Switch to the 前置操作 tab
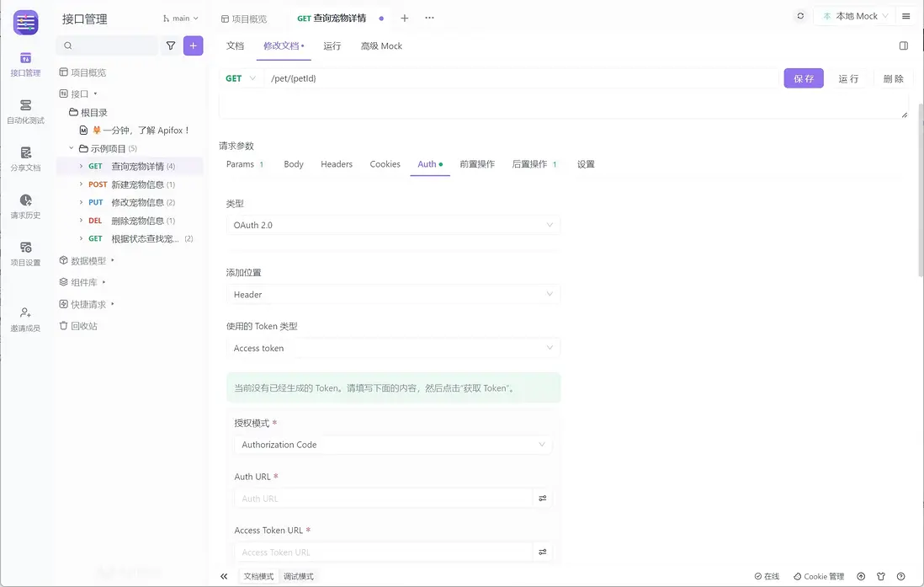The width and height of the screenshot is (924, 587). pyautogui.click(x=477, y=164)
